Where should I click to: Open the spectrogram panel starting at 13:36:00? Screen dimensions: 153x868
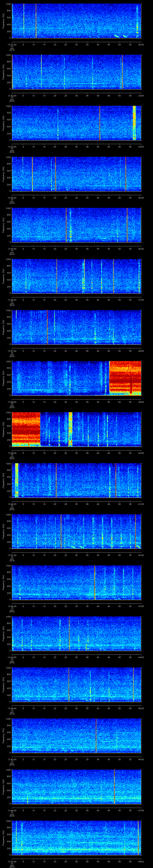[x=76, y=276]
